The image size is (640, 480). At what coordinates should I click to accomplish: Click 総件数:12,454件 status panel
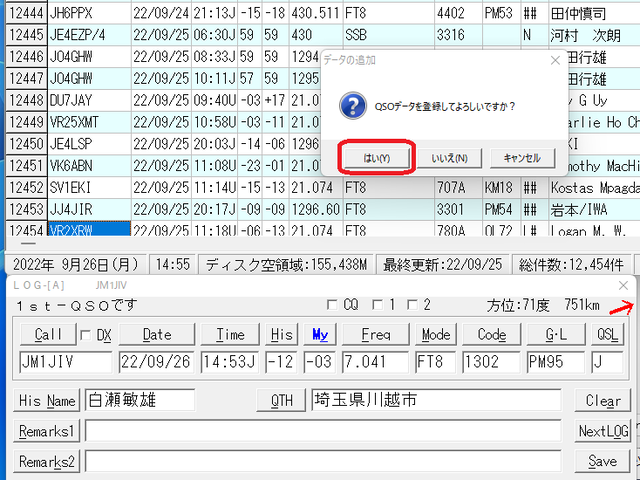coord(571,265)
